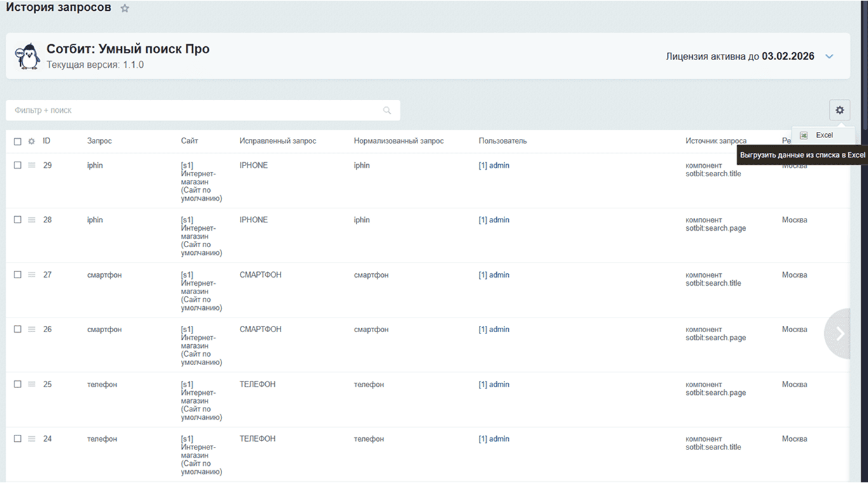
Task: Add page to favorites with star icon
Action: click(125, 9)
